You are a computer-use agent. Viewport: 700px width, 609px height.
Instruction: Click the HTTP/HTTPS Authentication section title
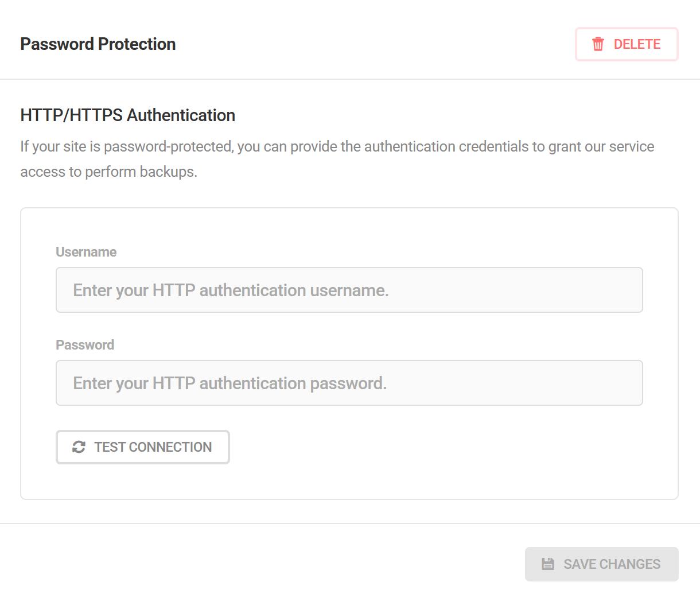click(127, 115)
